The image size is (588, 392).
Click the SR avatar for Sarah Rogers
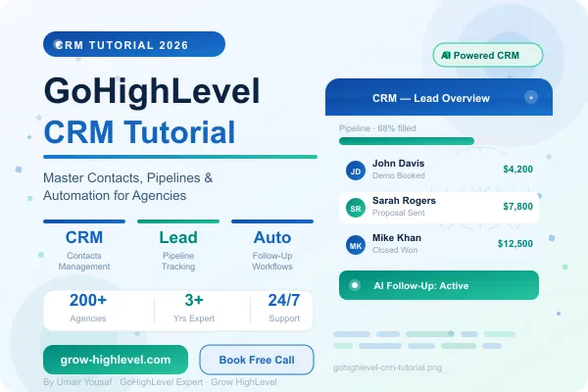356,208
